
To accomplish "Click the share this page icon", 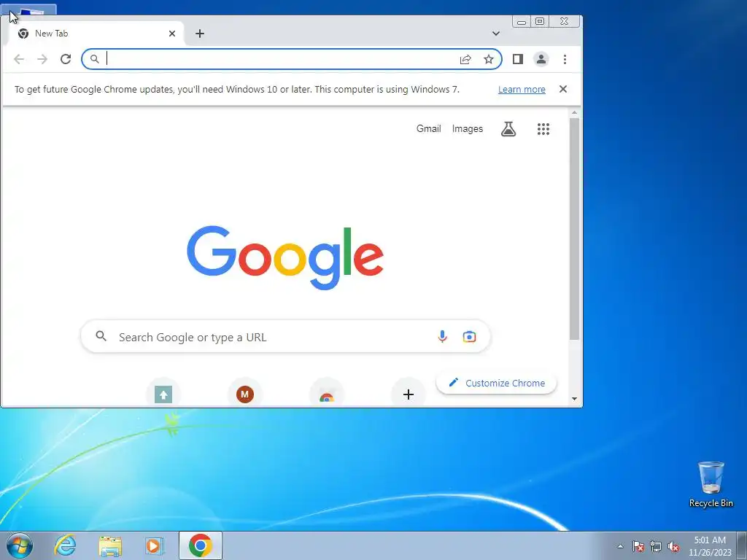I will pos(465,59).
